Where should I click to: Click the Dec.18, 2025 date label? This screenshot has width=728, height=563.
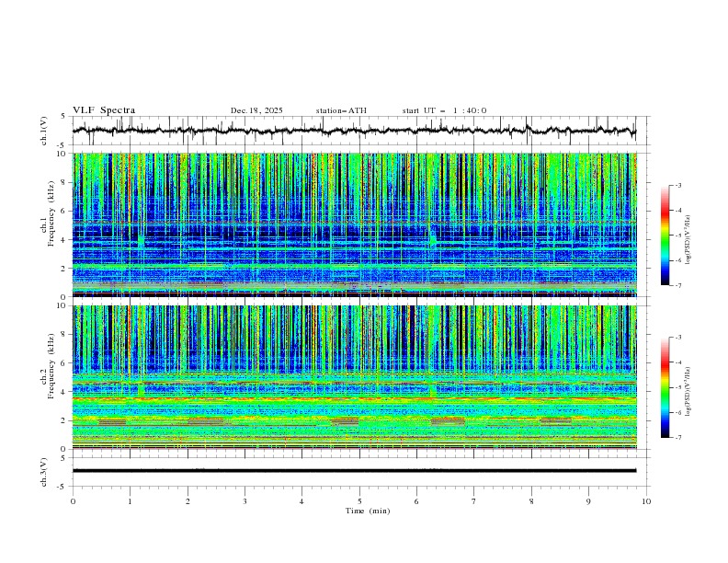click(256, 110)
